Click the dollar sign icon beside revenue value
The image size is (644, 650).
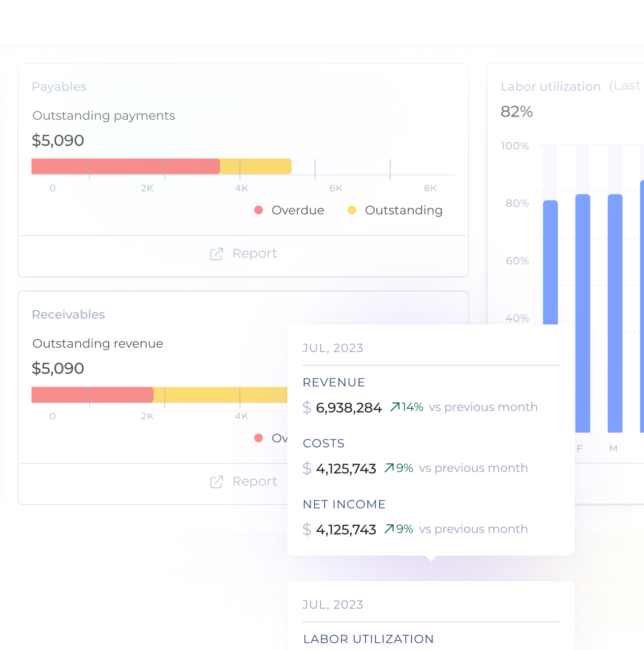tap(307, 408)
